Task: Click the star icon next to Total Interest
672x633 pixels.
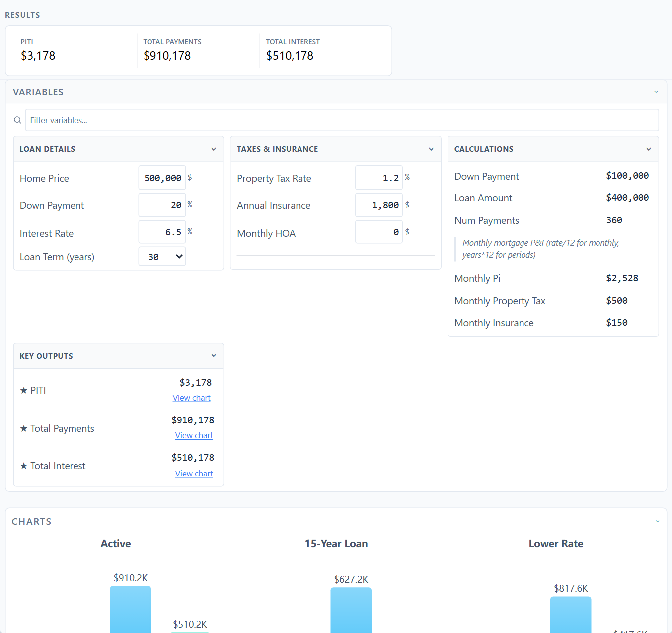Action: 24,466
